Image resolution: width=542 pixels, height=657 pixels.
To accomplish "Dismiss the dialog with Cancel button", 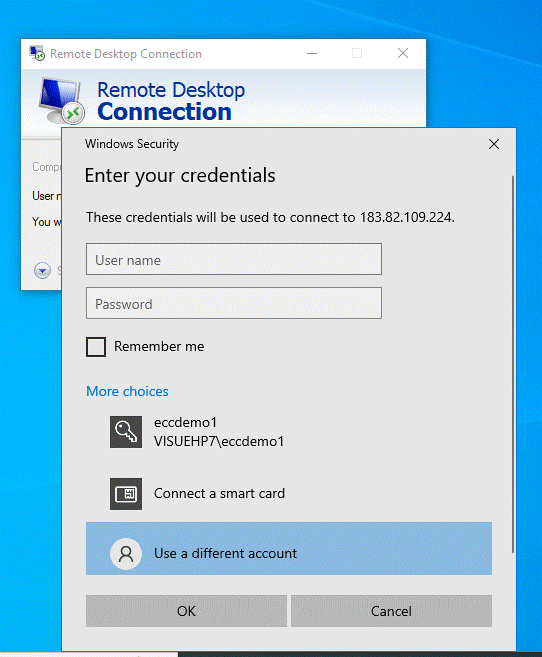I will coord(391,611).
